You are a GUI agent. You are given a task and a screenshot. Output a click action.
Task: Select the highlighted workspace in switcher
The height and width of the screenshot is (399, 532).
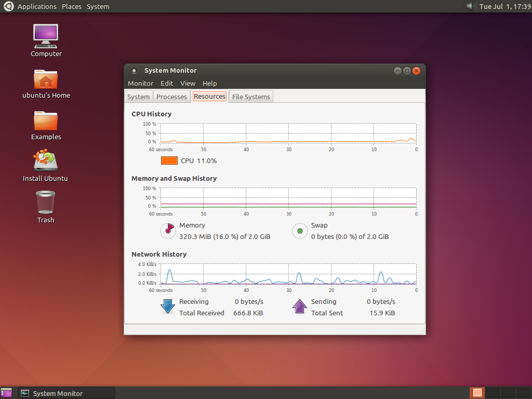coord(477,393)
